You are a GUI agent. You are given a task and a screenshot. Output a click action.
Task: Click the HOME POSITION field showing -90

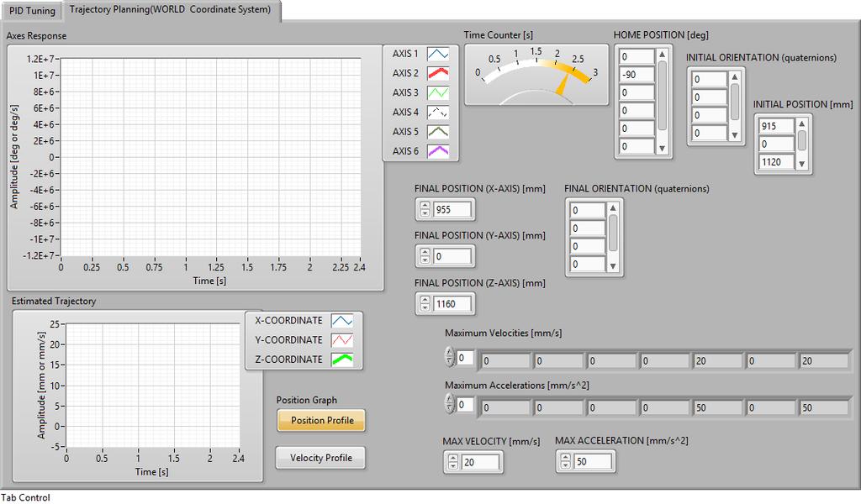[x=637, y=75]
